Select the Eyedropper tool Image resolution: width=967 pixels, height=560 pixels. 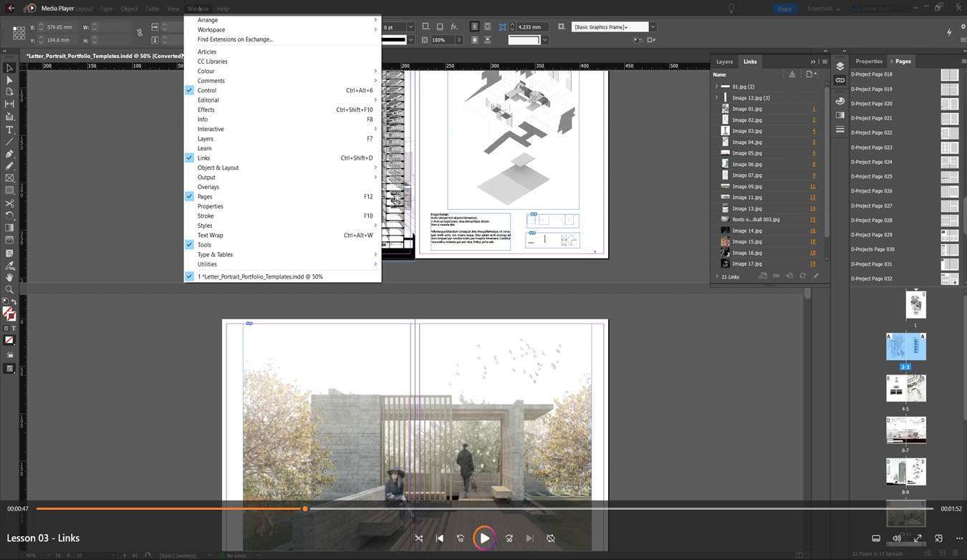(9, 265)
